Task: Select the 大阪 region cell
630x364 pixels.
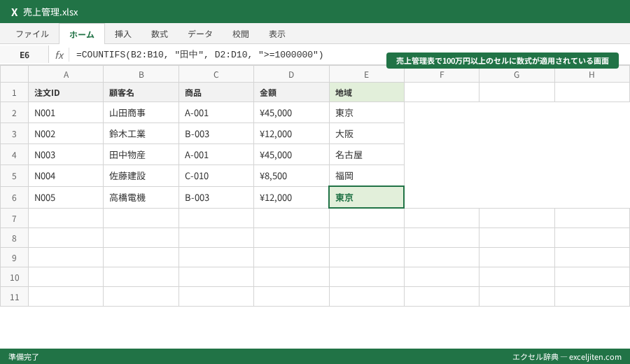Action: [366, 134]
